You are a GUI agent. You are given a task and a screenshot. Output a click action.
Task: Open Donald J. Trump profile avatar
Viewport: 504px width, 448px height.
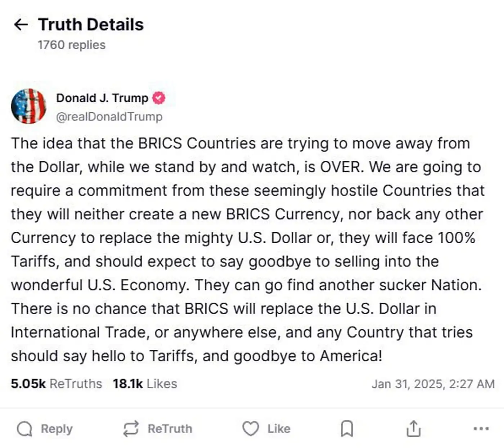[29, 106]
